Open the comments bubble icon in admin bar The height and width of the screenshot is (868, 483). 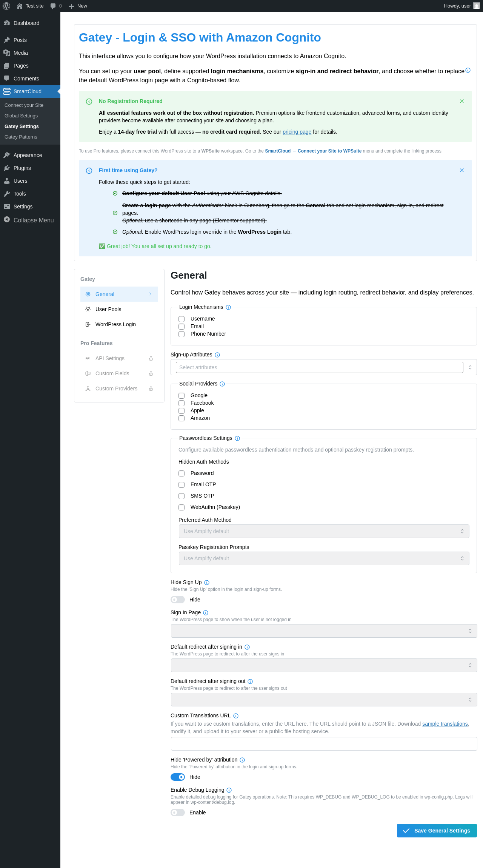pos(53,6)
